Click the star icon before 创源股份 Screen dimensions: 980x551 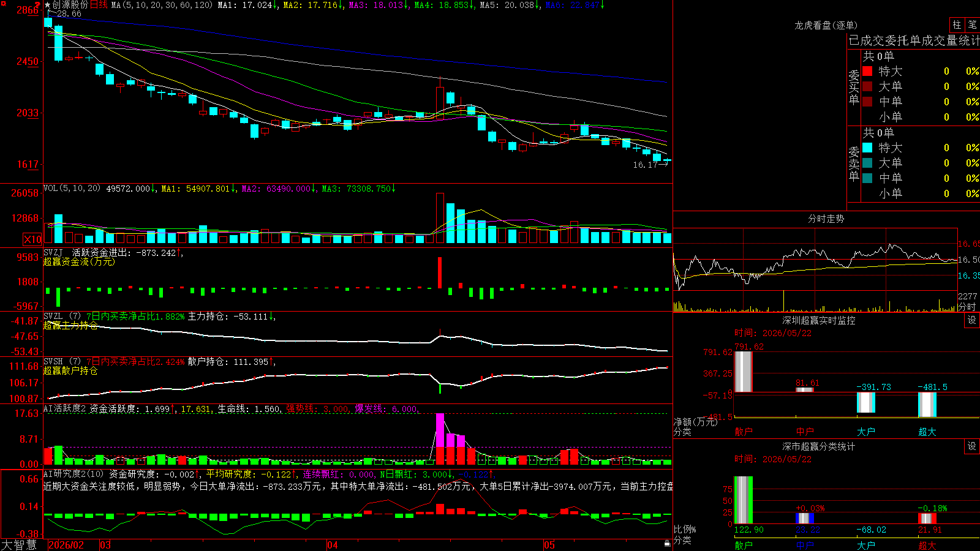(x=47, y=5)
